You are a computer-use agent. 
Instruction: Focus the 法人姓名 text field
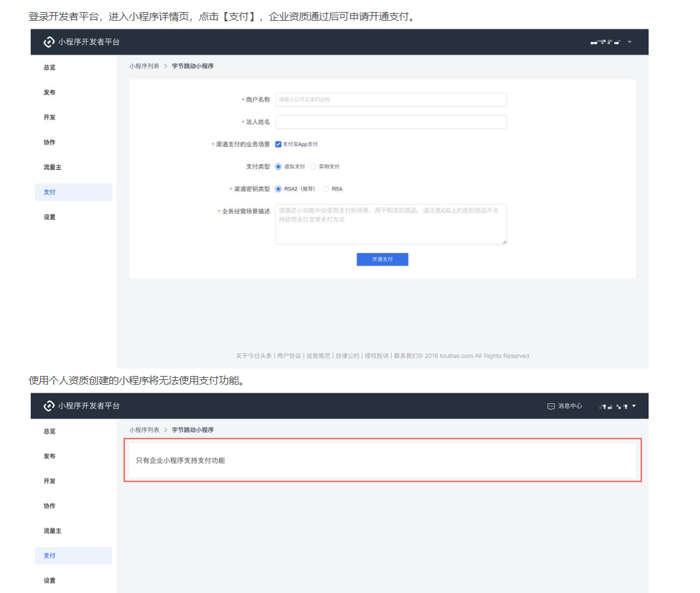point(390,122)
